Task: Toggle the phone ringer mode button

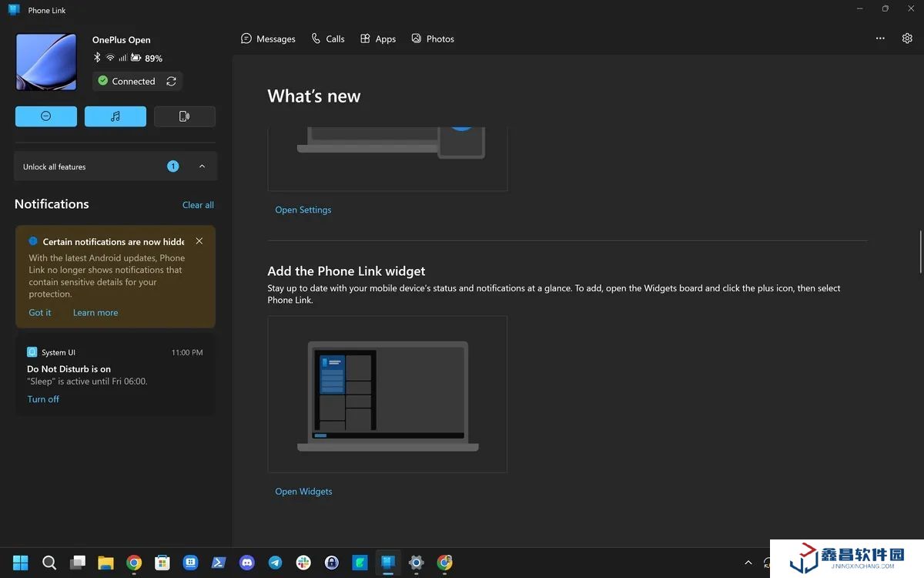Action: click(185, 116)
